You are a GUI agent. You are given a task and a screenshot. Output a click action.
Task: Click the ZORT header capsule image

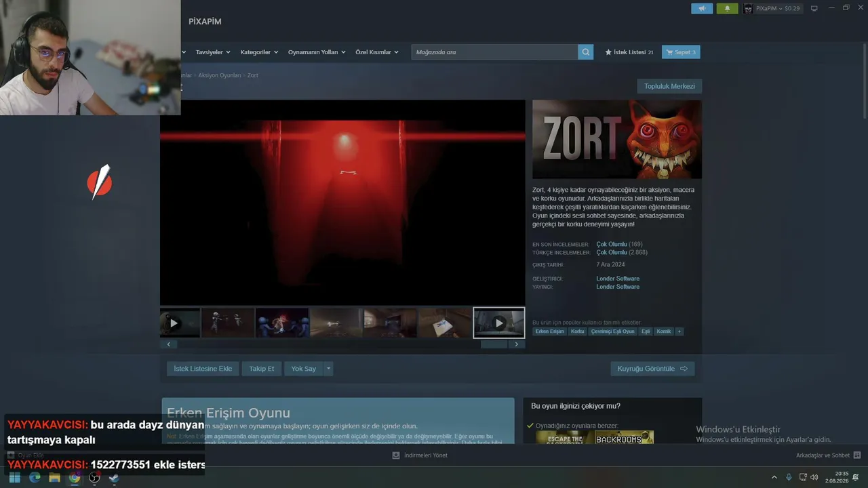(x=617, y=140)
